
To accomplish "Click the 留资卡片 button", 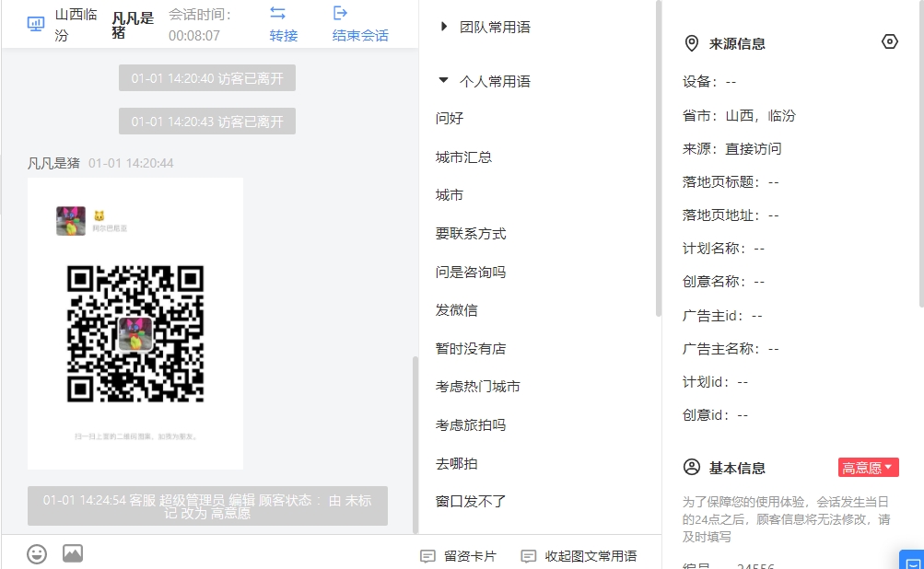I will [459, 556].
